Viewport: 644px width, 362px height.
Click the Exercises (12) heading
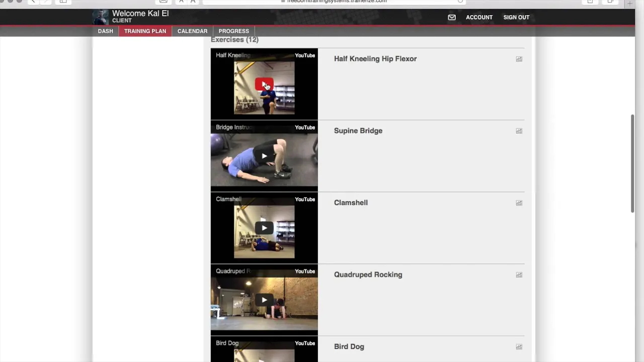234,40
